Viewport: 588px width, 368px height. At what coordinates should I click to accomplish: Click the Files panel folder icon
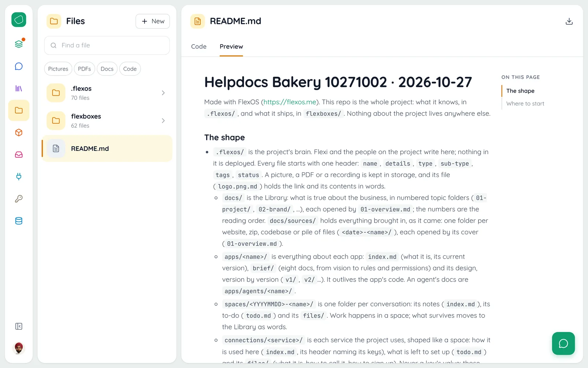54,21
